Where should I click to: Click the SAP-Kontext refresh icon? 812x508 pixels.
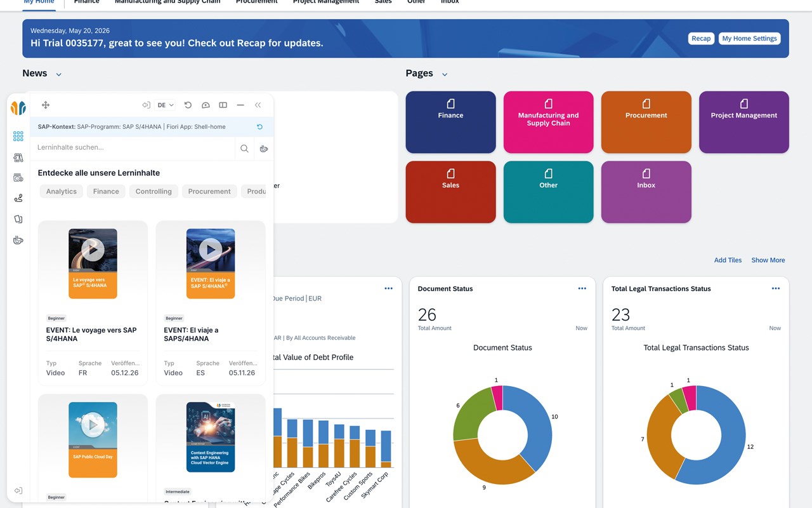[x=259, y=127]
